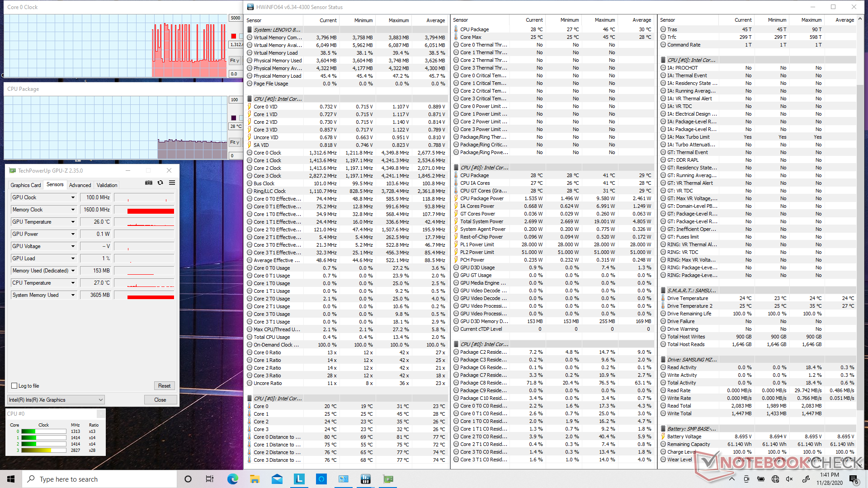Open the GPU Clock sensor dropdown
Viewport: 868px width, 488px height.
pos(73,197)
